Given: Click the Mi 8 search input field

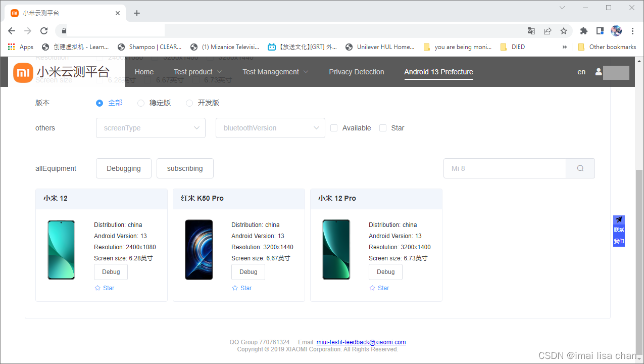Looking at the screenshot, I should pyautogui.click(x=505, y=168).
